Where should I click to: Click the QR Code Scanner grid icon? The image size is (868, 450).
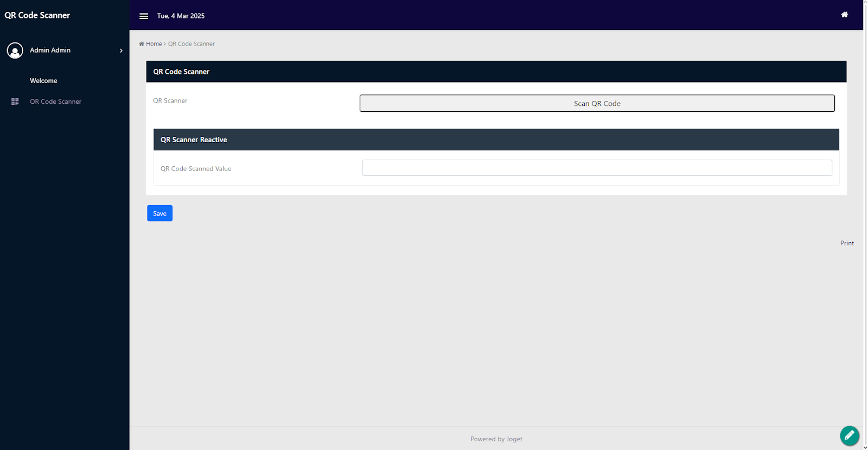click(15, 102)
